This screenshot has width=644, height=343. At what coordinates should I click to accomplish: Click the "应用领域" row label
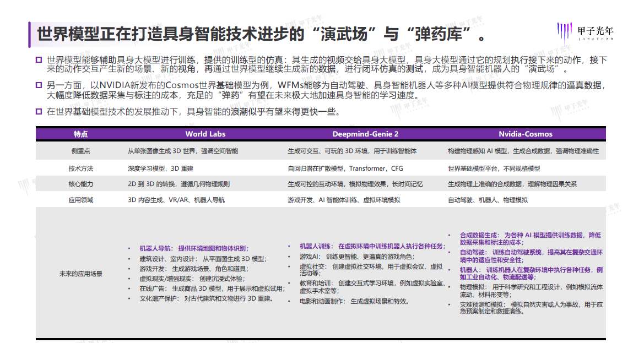pos(80,200)
